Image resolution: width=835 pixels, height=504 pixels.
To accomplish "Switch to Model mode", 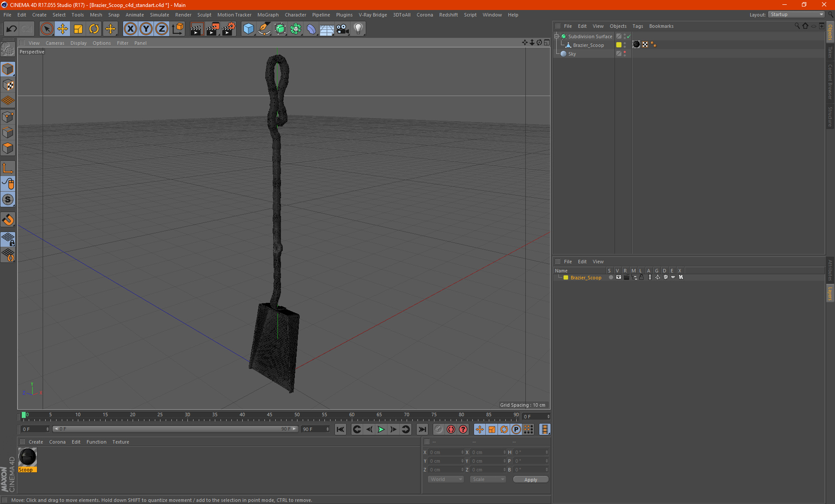I will click(x=8, y=69).
